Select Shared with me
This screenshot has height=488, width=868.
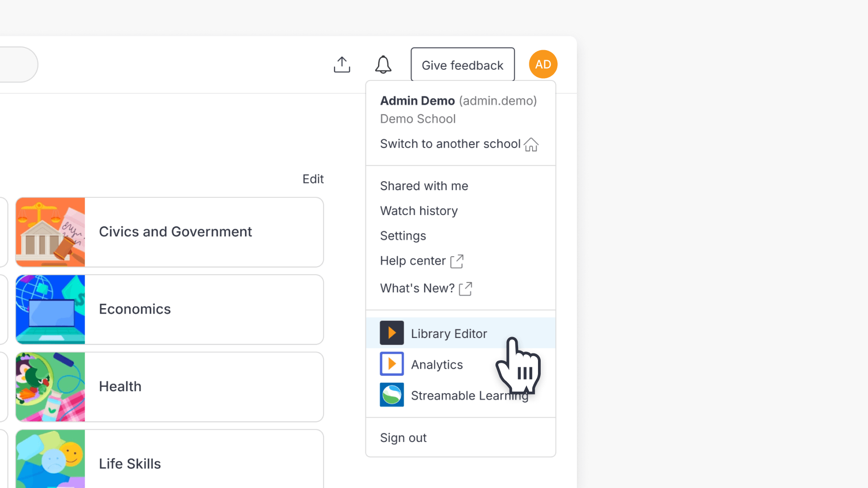pyautogui.click(x=424, y=185)
